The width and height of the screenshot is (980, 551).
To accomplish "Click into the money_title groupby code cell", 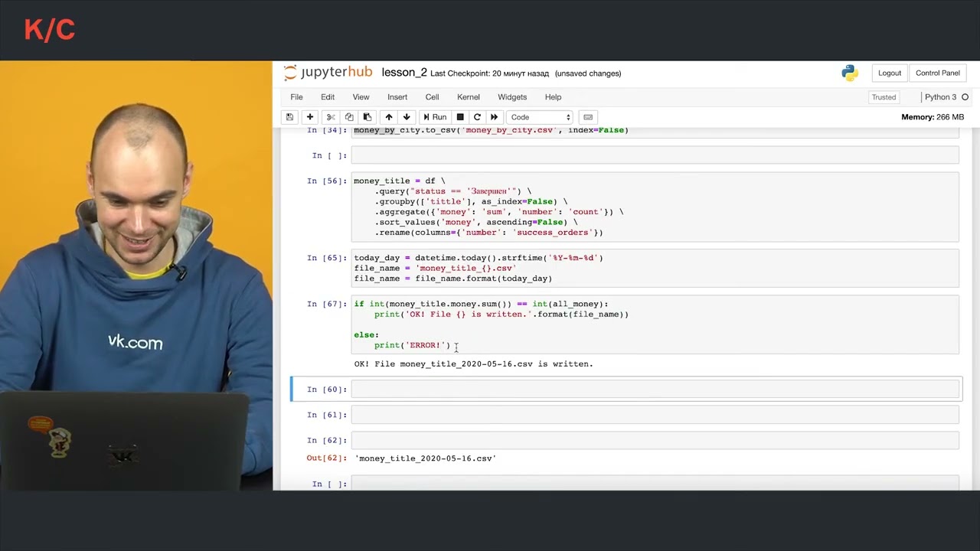I will click(655, 207).
